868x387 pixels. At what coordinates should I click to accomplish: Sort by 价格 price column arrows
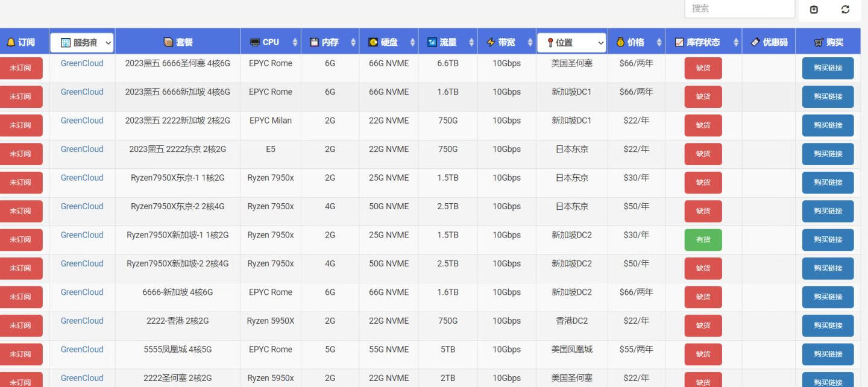pos(659,42)
